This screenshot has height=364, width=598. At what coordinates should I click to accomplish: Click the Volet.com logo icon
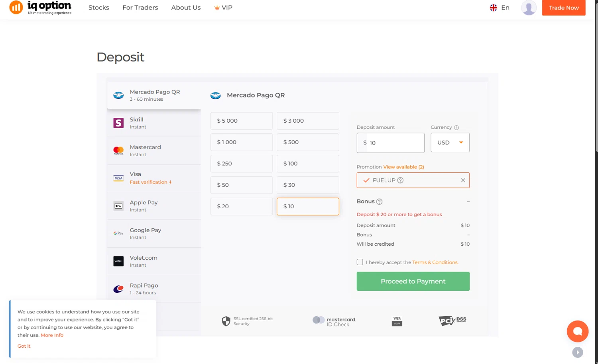point(118,261)
